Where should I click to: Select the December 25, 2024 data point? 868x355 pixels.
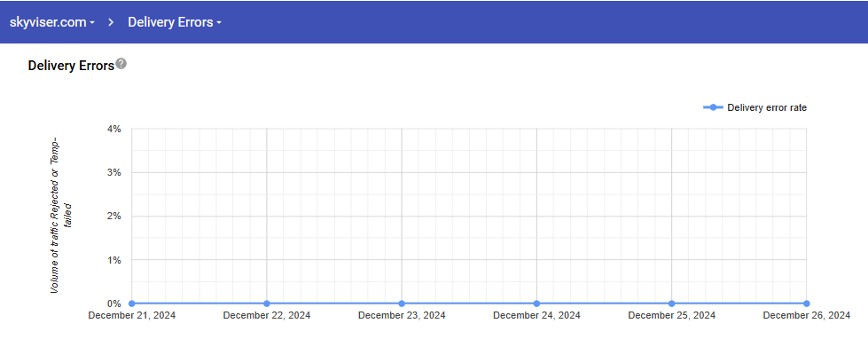pos(671,304)
